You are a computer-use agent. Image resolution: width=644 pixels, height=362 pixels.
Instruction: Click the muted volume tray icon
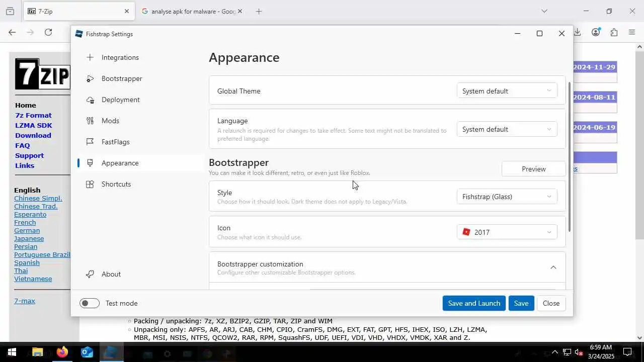pyautogui.click(x=579, y=352)
